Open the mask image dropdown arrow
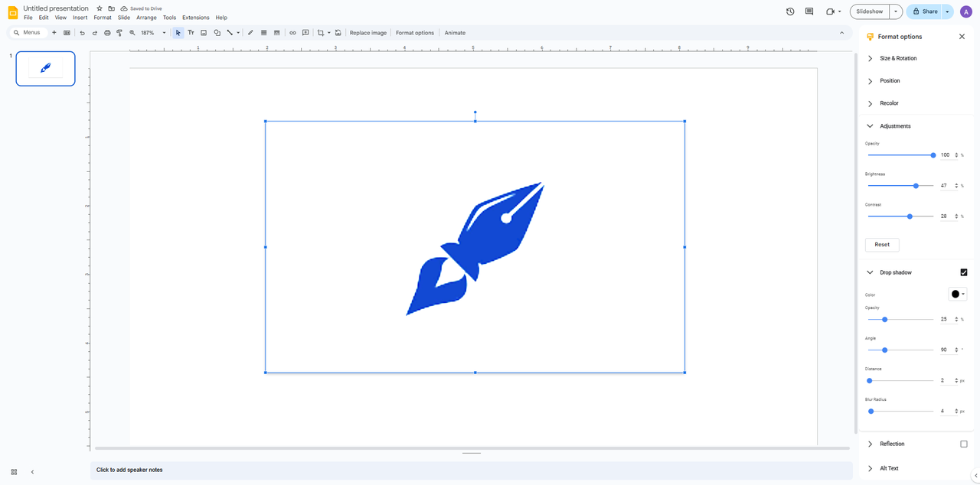The height and width of the screenshot is (485, 980). (x=329, y=33)
